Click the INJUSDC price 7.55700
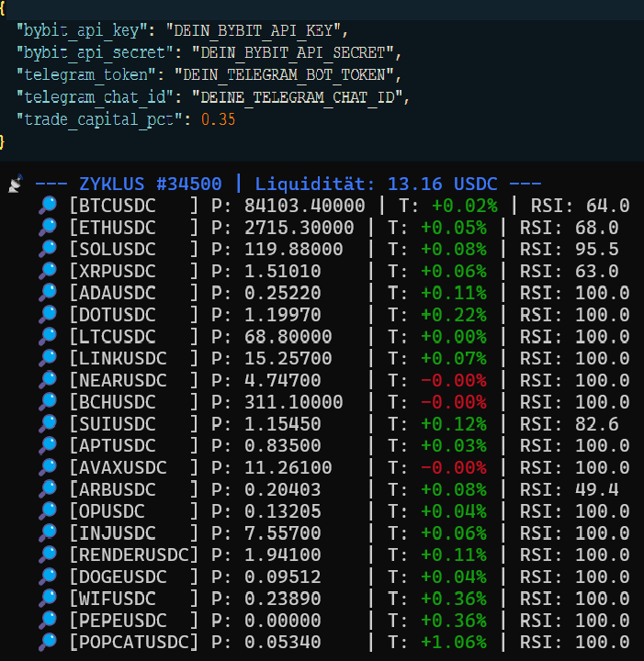 [283, 533]
